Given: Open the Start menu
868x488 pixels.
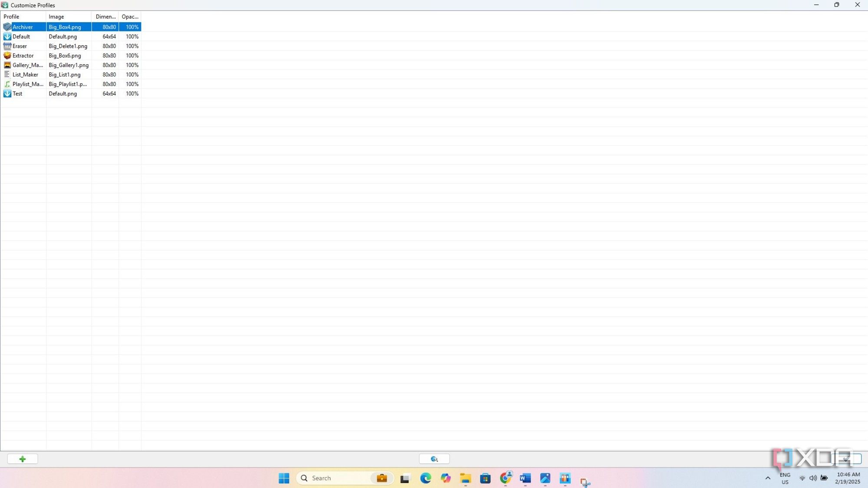Looking at the screenshot, I should pos(284,478).
